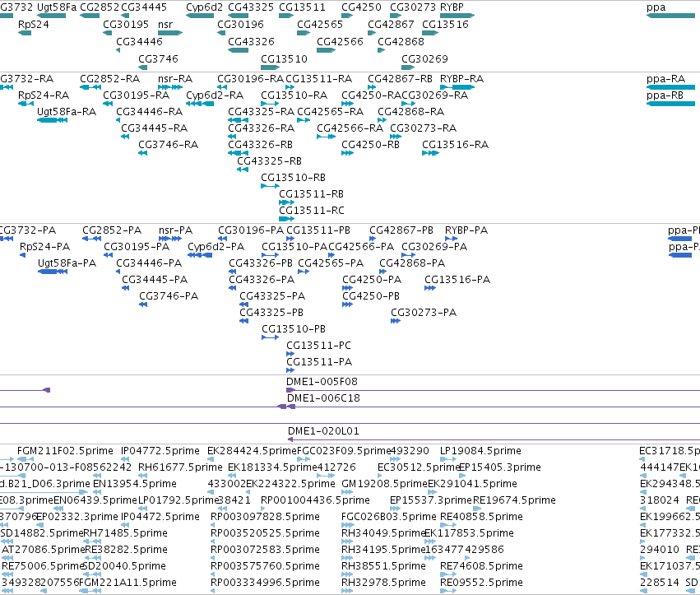Click the gene label reading exactly "RYBP"
Viewport: 700px width, 595px height.
point(452,7)
